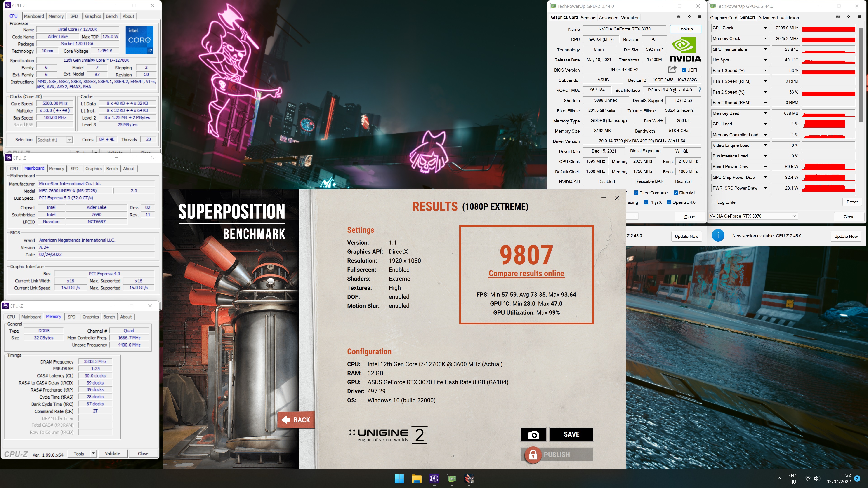Open the PWR_SRC Power Draw sensor dropdown
Screen dimensions: 868x488
click(765, 188)
